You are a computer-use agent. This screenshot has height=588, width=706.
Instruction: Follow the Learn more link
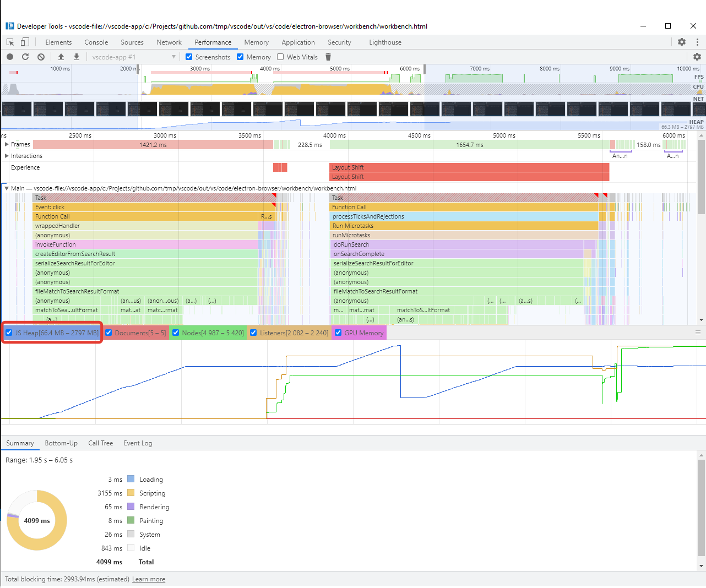click(x=149, y=579)
